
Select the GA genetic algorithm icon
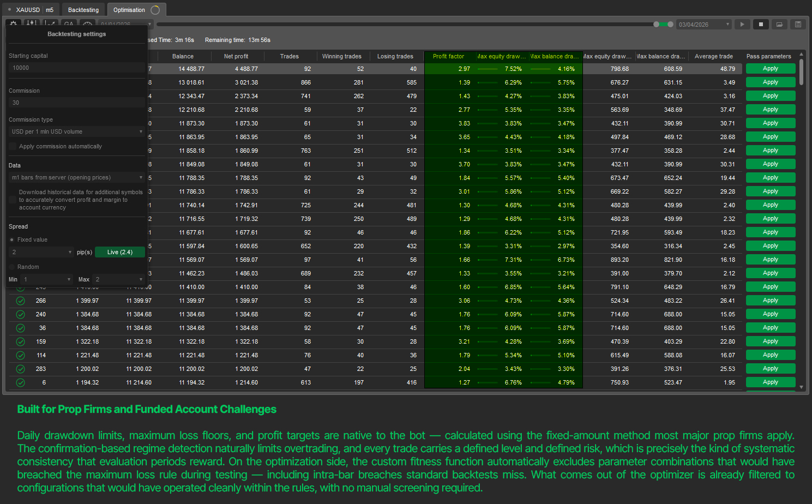coord(69,23)
